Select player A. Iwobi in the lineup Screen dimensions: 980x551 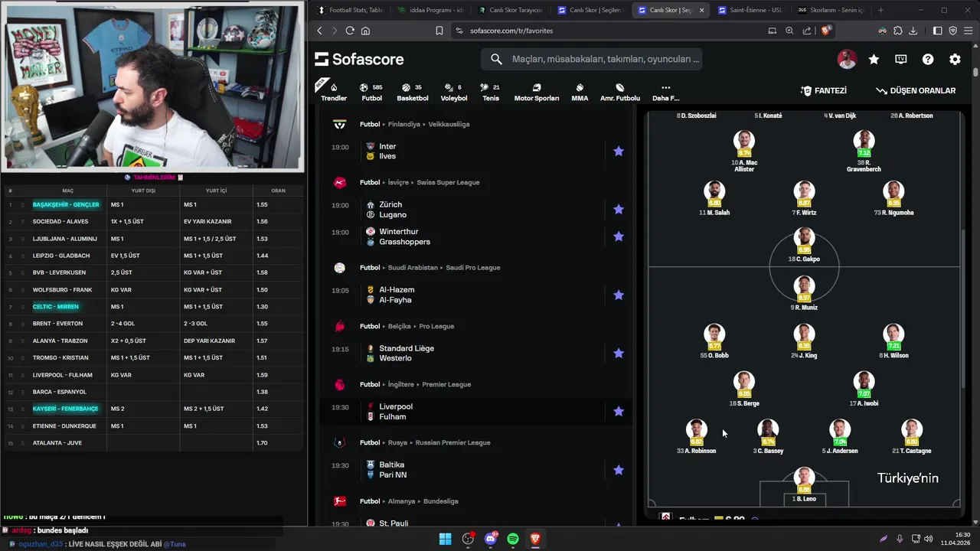[864, 389]
